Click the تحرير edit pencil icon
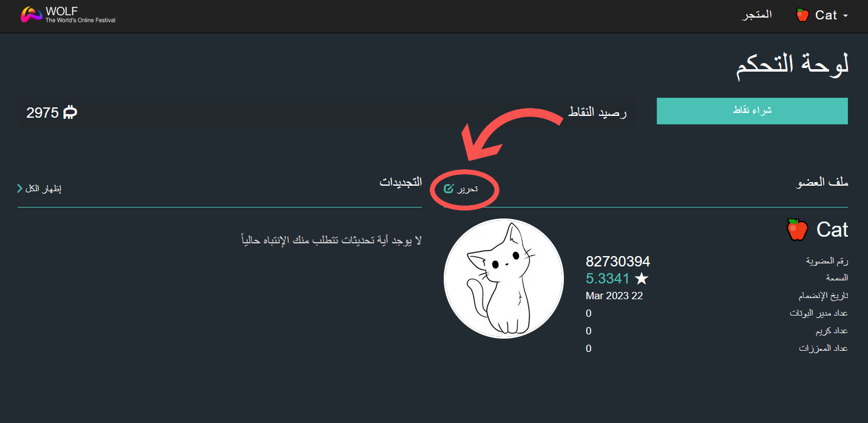Viewport: 868px width, 423px height. tap(449, 189)
